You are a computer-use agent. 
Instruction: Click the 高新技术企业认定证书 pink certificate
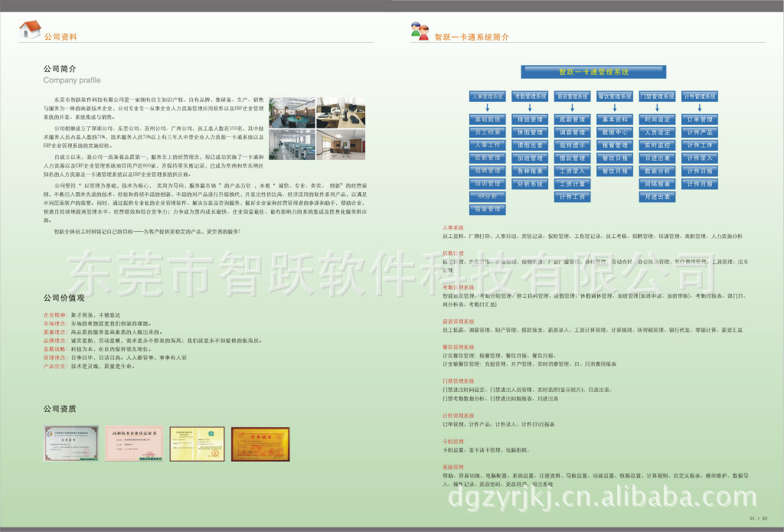134,443
